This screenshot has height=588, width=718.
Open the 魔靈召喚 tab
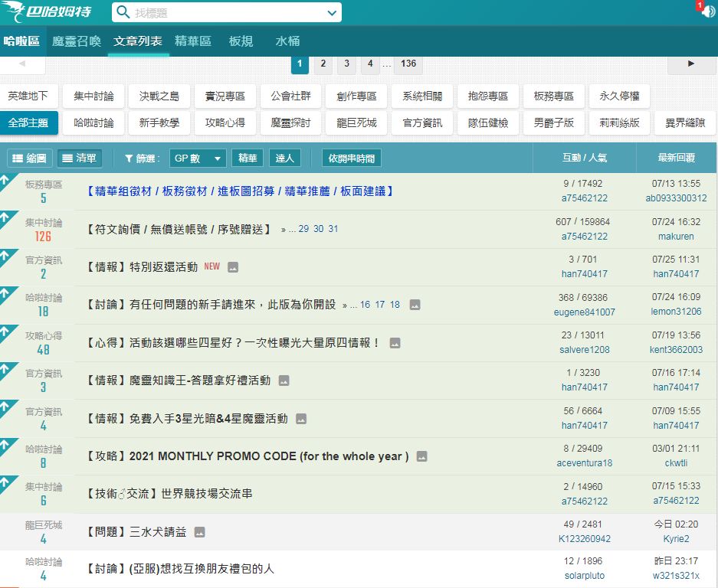click(77, 41)
